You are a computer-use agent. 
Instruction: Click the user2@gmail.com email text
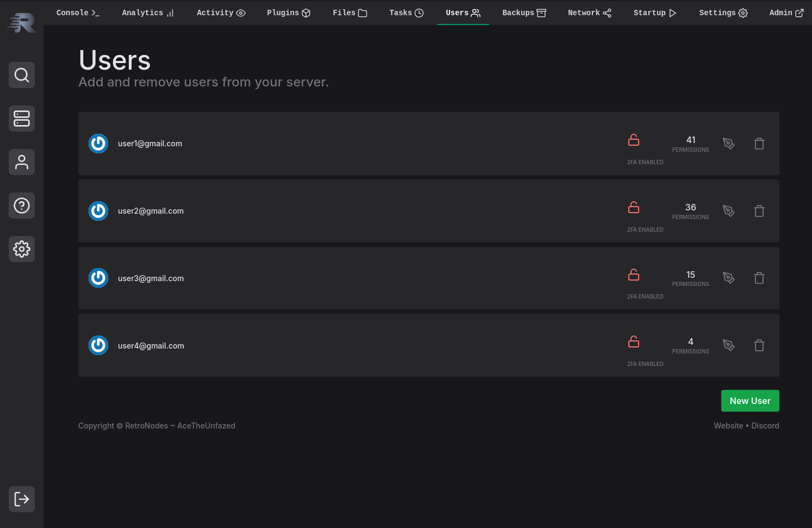[x=151, y=211]
